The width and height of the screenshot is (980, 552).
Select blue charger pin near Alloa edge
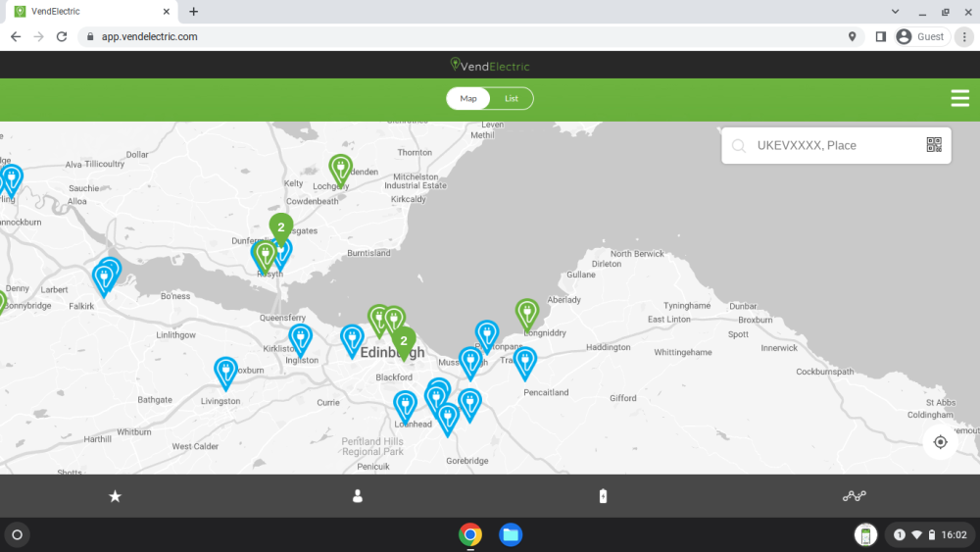(12, 180)
